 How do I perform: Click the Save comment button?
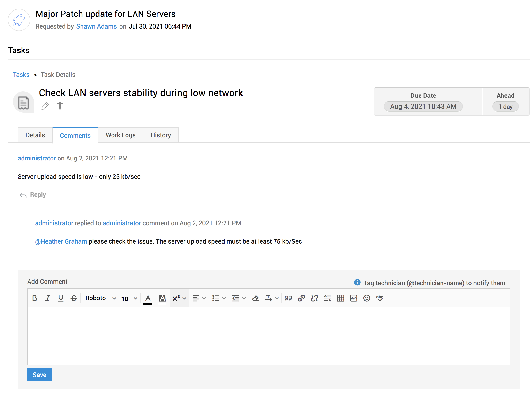[x=39, y=375]
